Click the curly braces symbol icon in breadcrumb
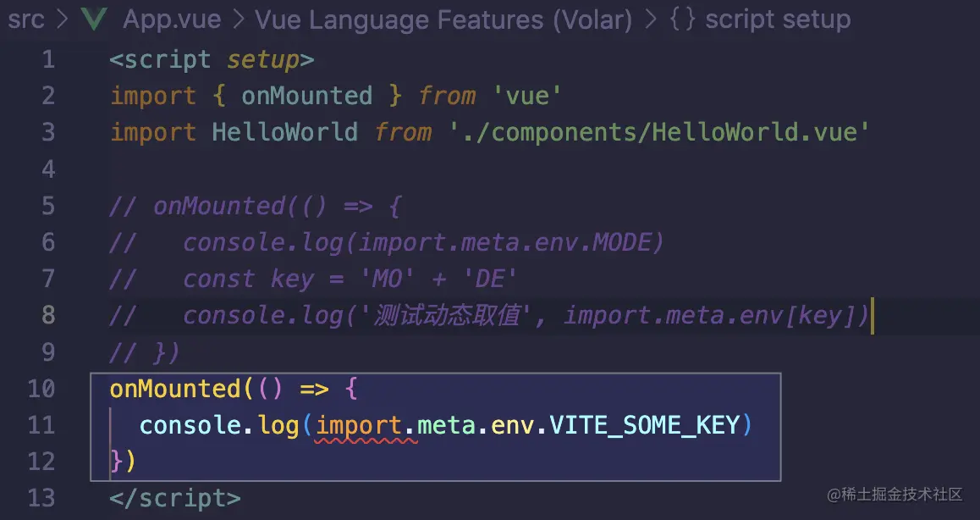Viewport: 980px width, 520px height. tap(682, 19)
